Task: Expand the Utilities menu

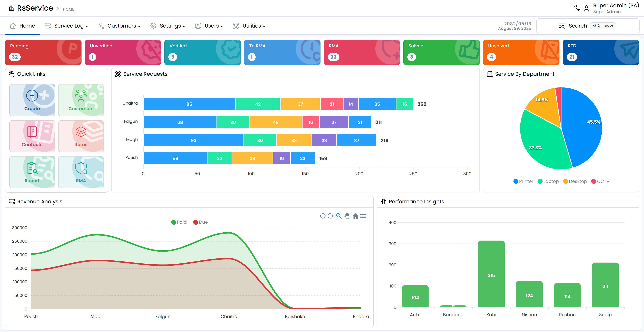Action: click(249, 26)
